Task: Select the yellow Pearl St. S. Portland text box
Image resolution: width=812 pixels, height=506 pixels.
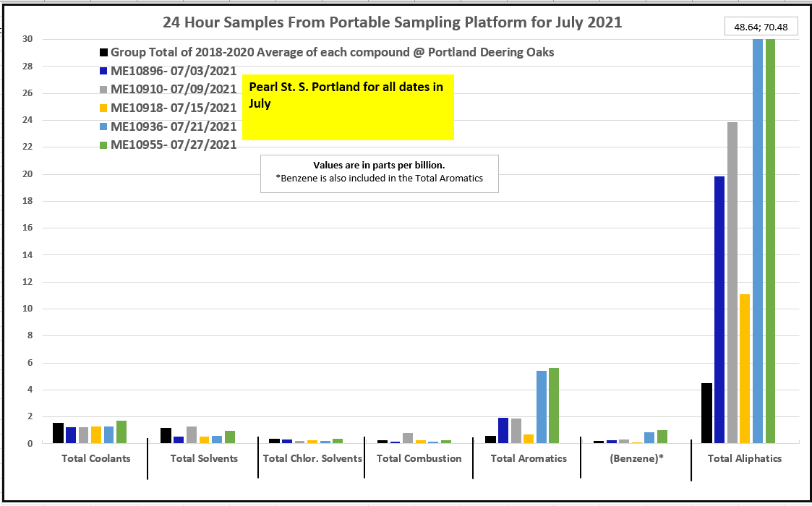Action: [348, 107]
